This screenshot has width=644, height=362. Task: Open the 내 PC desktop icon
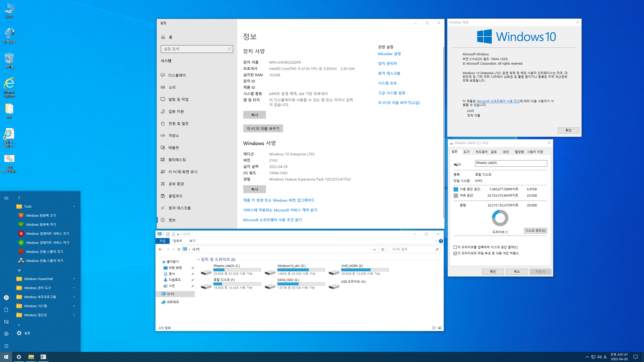coord(9,11)
